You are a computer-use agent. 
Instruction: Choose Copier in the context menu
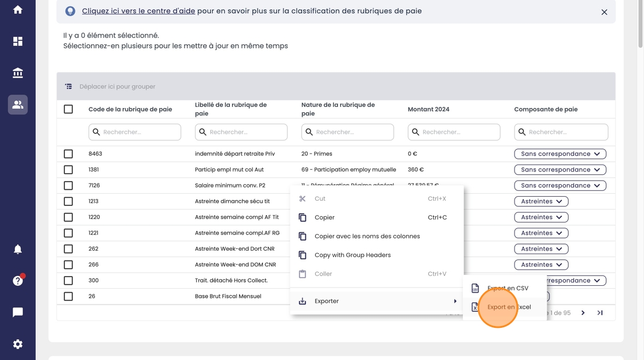[324, 217]
